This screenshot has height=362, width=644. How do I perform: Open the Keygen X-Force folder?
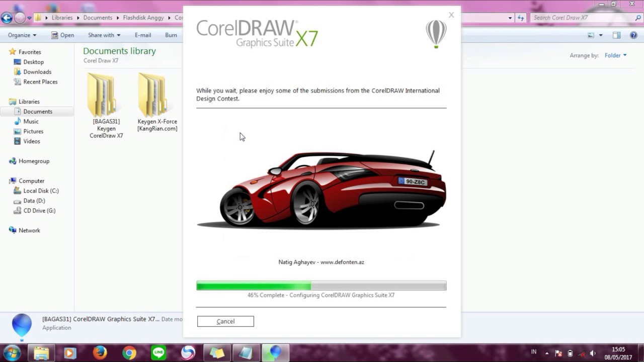pyautogui.click(x=157, y=103)
